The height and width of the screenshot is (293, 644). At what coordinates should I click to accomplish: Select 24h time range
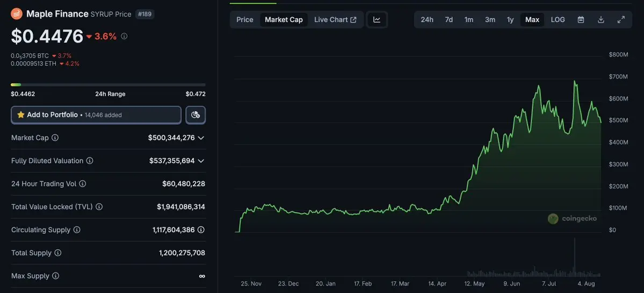(x=426, y=20)
